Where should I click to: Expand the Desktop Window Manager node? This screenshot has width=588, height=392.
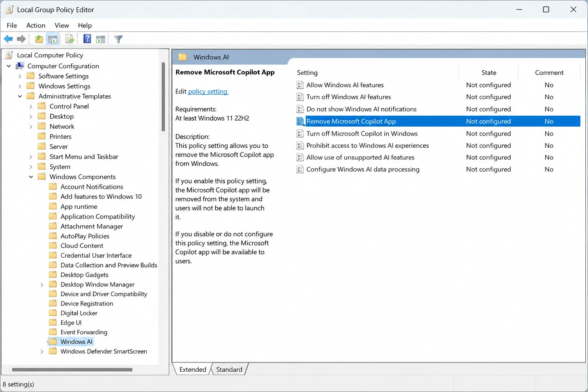(x=42, y=284)
